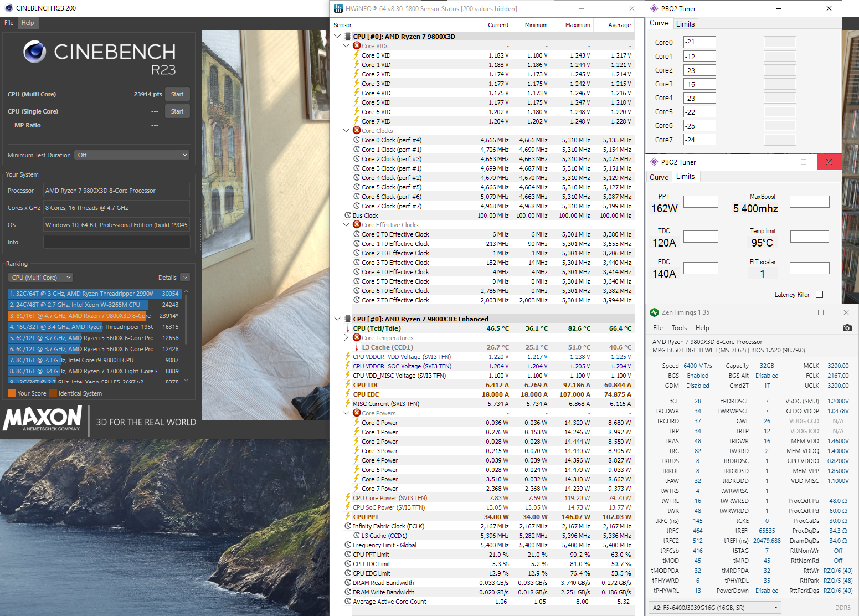Open the Details dropdown arrow in Cinebench Ranking

click(185, 278)
